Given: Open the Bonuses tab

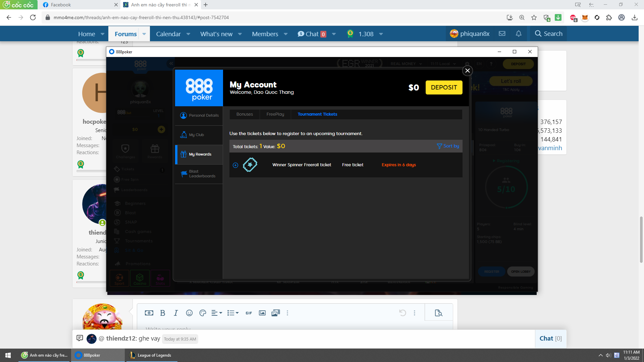Looking at the screenshot, I should (x=245, y=114).
